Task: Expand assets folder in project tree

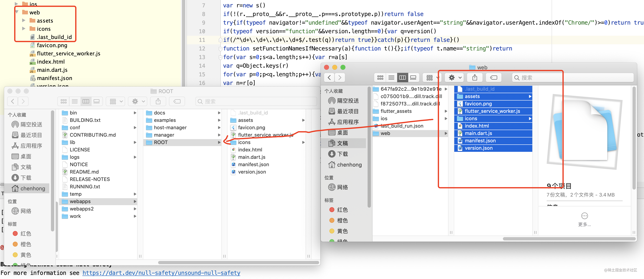Action: [24, 20]
